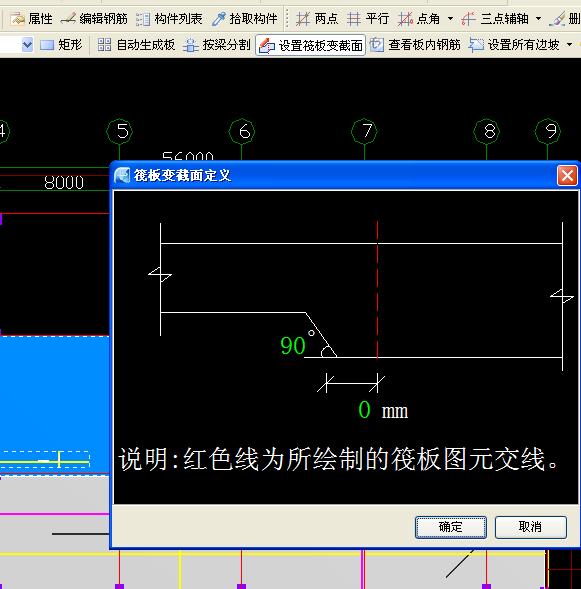
Task: Click the 说明 red line note text
Action: pos(338,459)
